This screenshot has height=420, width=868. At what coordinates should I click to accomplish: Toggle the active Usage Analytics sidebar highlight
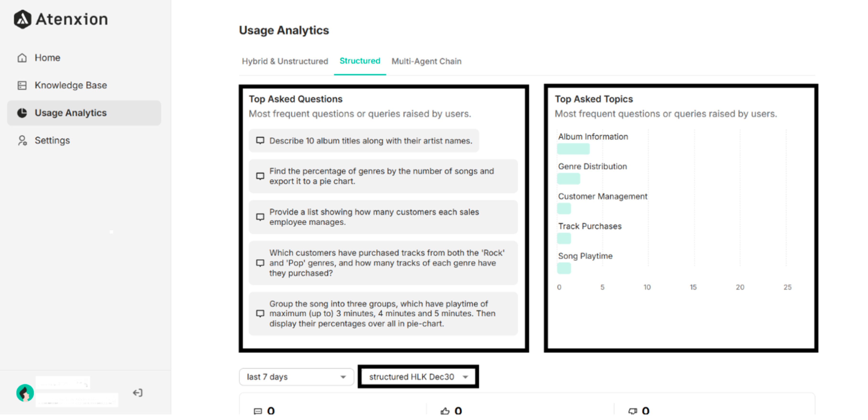[x=84, y=113]
